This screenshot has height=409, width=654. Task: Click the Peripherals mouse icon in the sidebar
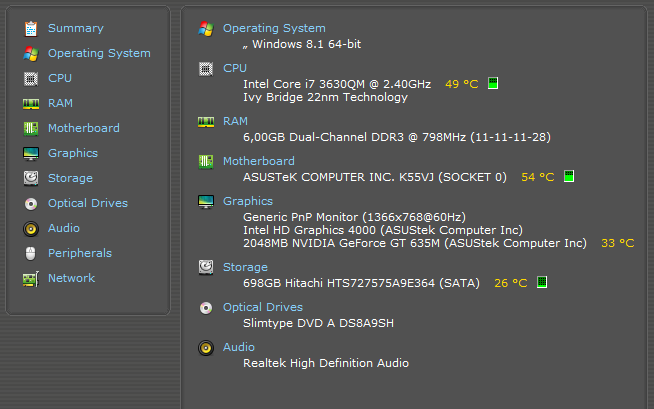(31, 253)
